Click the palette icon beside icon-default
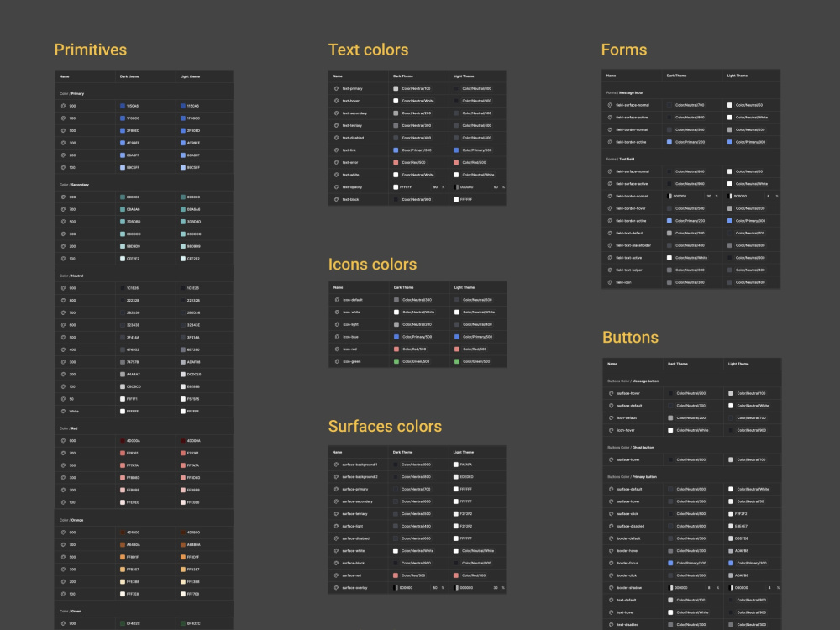Screen dimensions: 840x630 337,300
